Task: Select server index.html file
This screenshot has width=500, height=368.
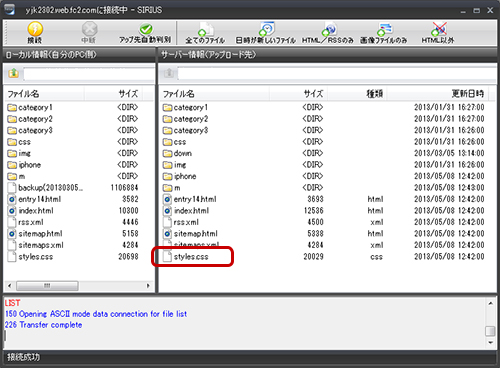Action: (x=186, y=211)
